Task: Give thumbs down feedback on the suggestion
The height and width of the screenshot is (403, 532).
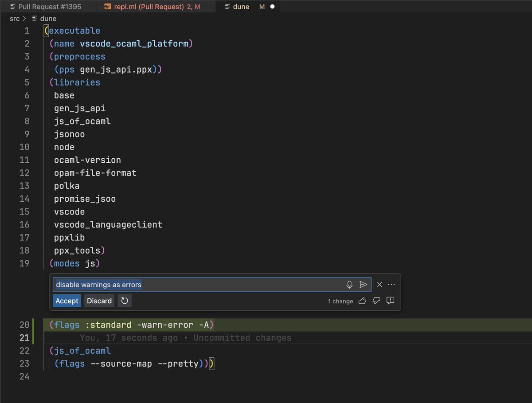Action: pos(376,301)
